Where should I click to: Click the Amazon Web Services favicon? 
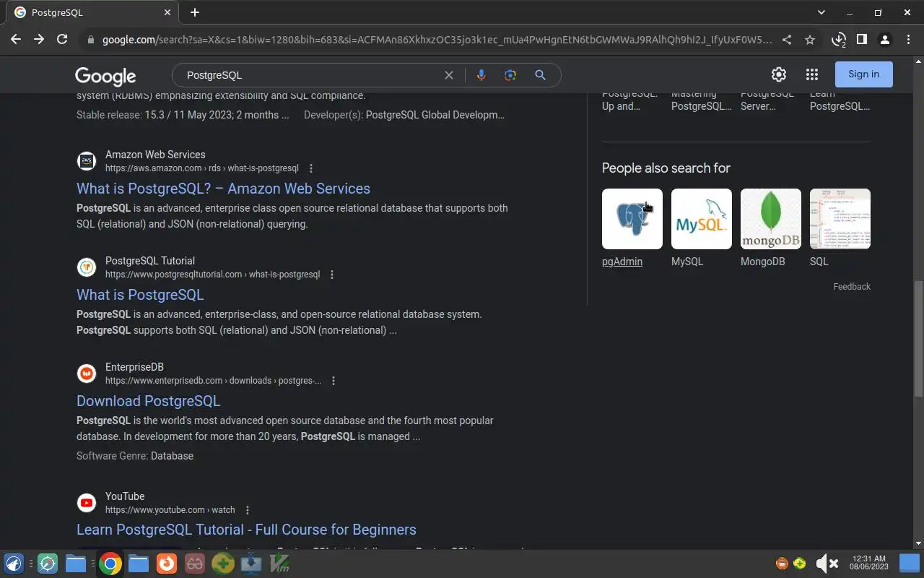tap(87, 161)
